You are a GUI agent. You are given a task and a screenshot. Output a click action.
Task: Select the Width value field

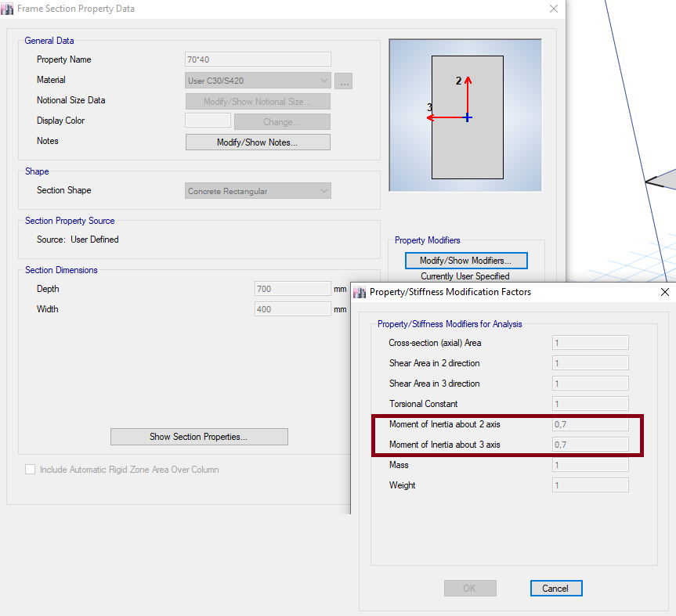pos(292,309)
